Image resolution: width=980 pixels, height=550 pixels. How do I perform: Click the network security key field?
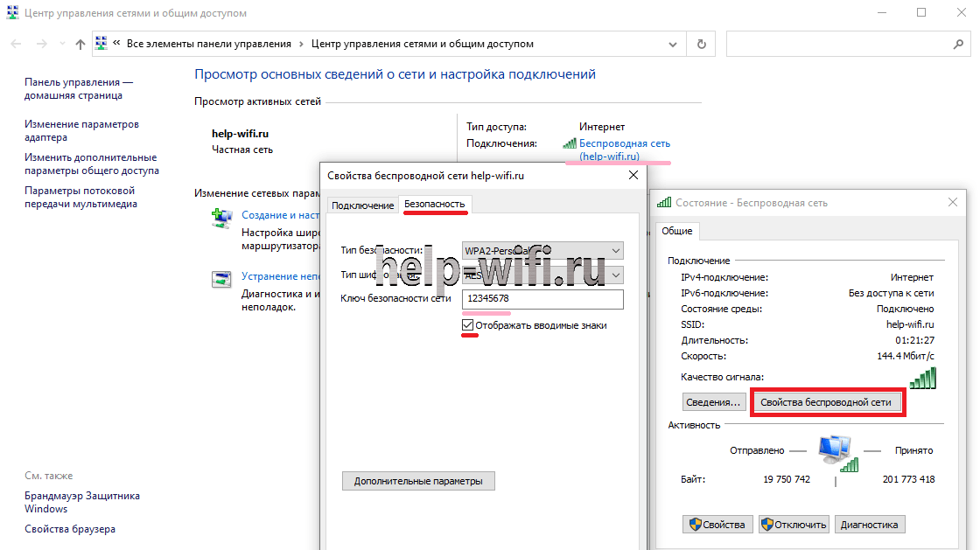click(x=542, y=299)
